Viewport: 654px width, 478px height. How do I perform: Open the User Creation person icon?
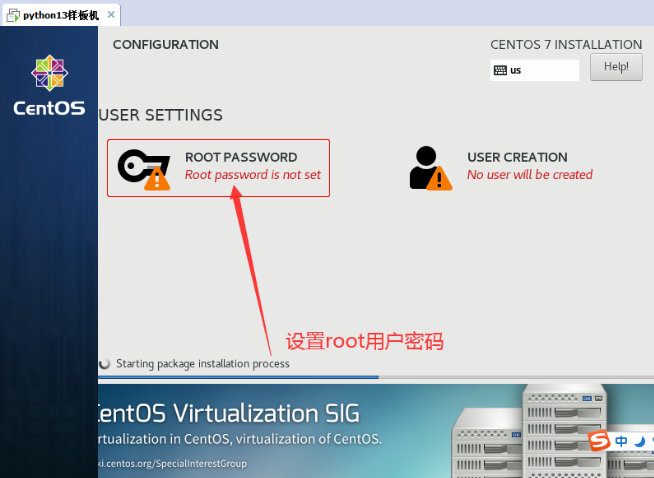(431, 168)
